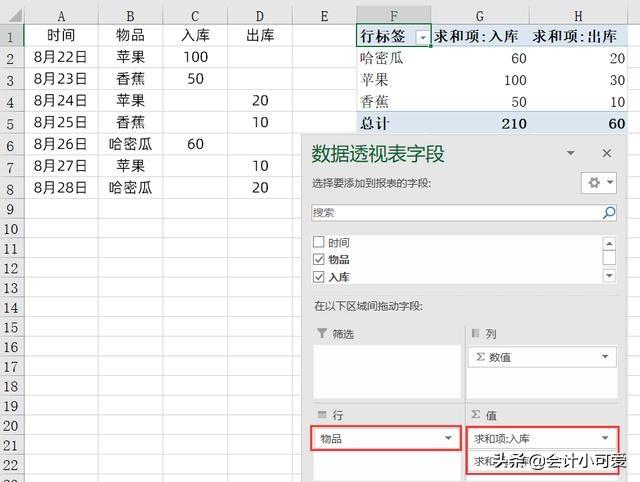Click grand total value 60 in 出库 column
The image size is (640, 482).
tap(578, 123)
